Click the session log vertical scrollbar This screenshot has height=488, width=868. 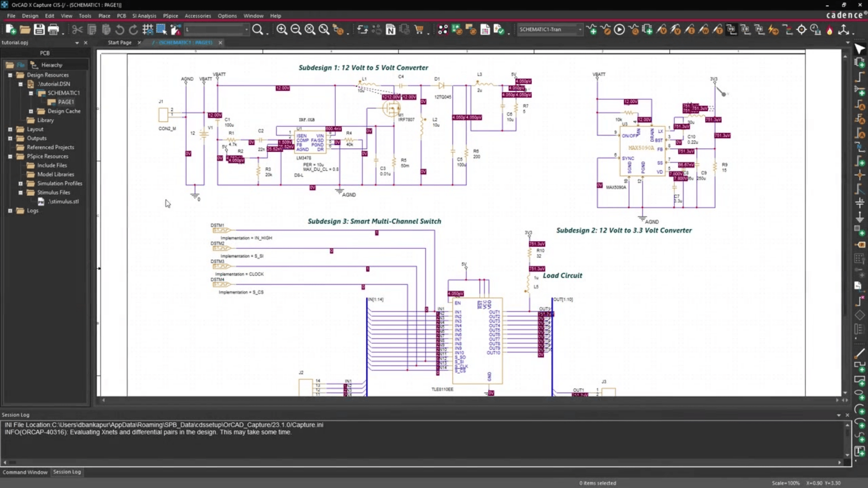tap(847, 440)
